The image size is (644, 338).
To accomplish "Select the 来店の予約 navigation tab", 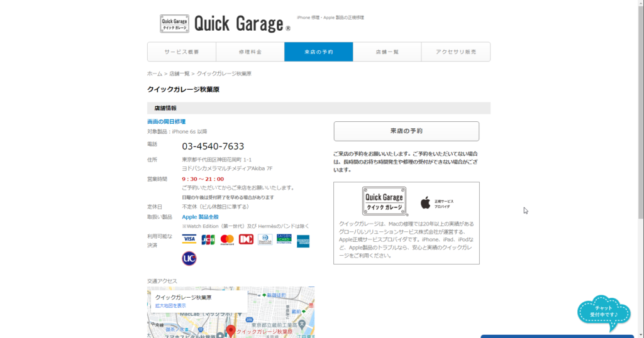I will pyautogui.click(x=319, y=52).
